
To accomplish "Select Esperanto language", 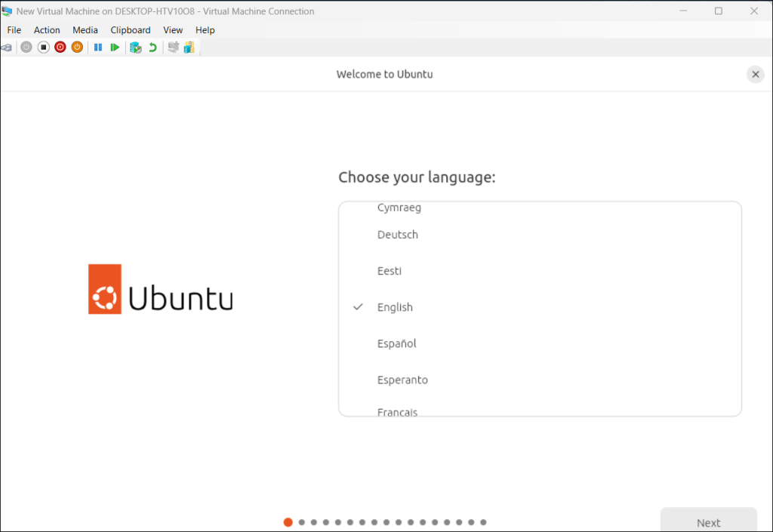I will pos(540,380).
